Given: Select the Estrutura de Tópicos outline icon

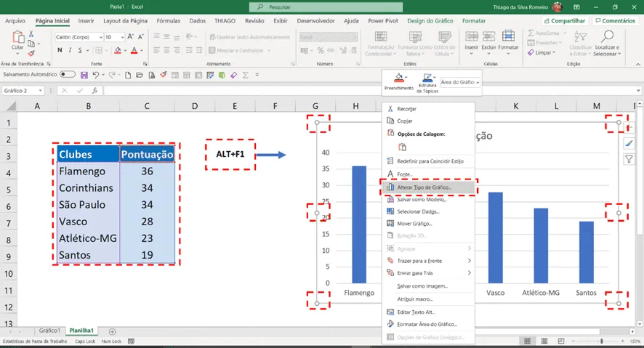Looking at the screenshot, I should 427,78.
